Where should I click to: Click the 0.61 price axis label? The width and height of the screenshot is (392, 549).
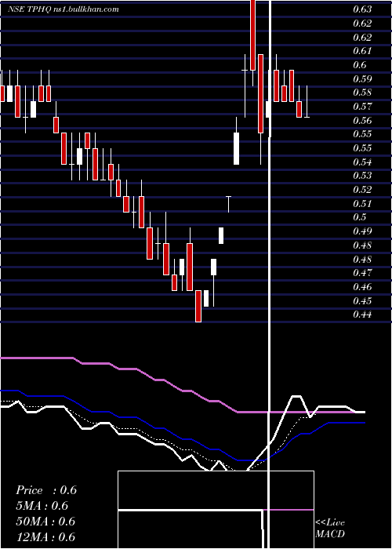[362, 51]
